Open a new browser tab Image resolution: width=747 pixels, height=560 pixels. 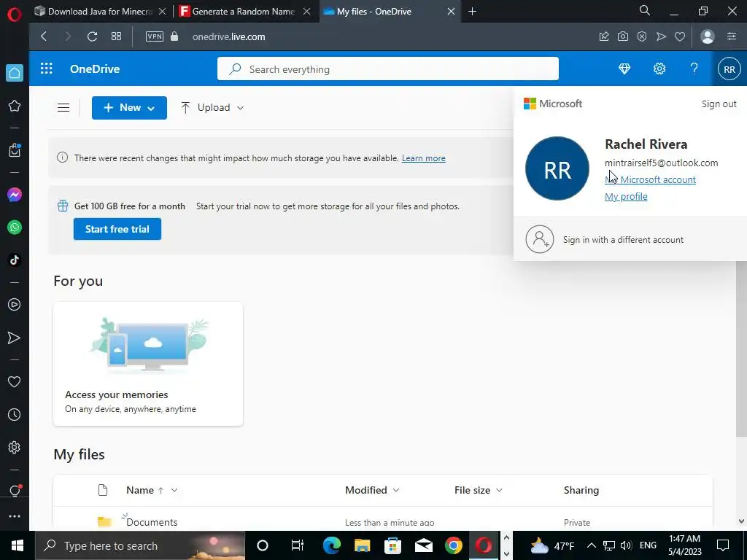472,12
